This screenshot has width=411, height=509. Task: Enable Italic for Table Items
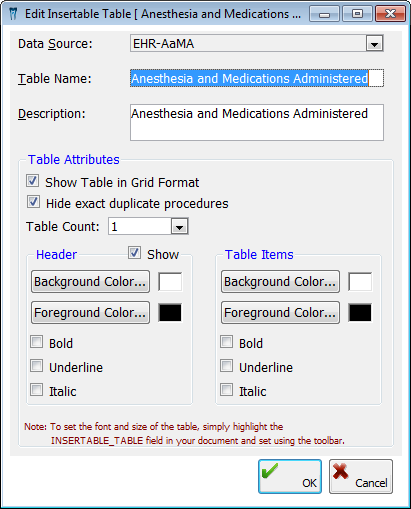(x=227, y=390)
